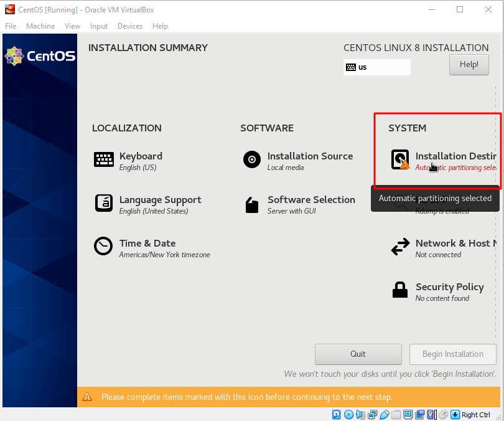
Task: Open the Installation Source disc spoke
Action: 297,161
